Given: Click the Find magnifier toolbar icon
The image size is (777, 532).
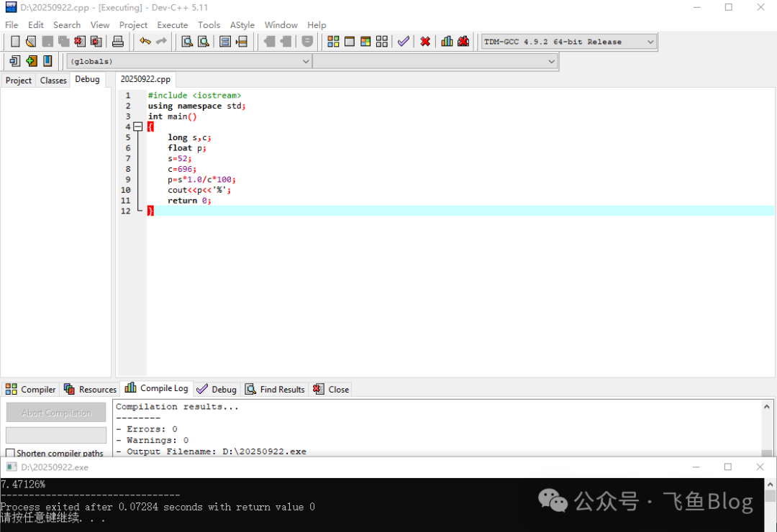Looking at the screenshot, I should 187,42.
